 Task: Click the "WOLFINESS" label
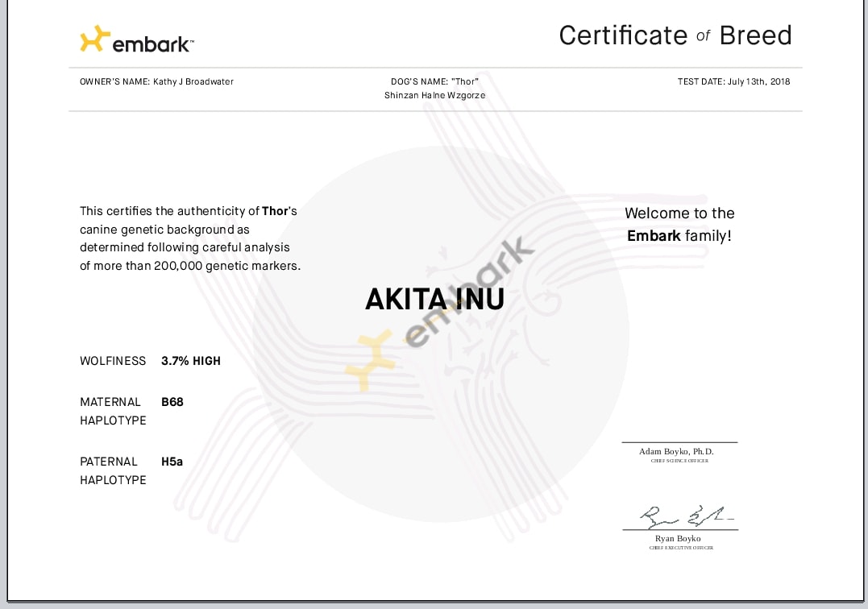coord(113,361)
